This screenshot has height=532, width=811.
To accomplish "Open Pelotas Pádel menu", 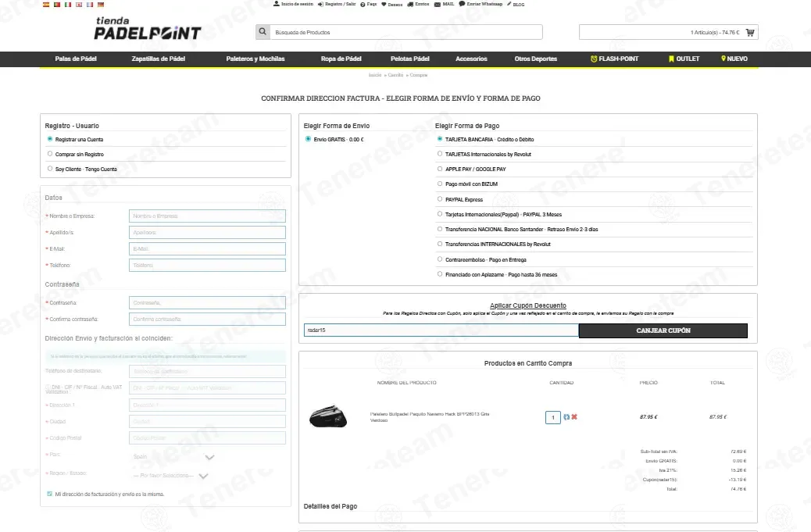I will (x=410, y=59).
